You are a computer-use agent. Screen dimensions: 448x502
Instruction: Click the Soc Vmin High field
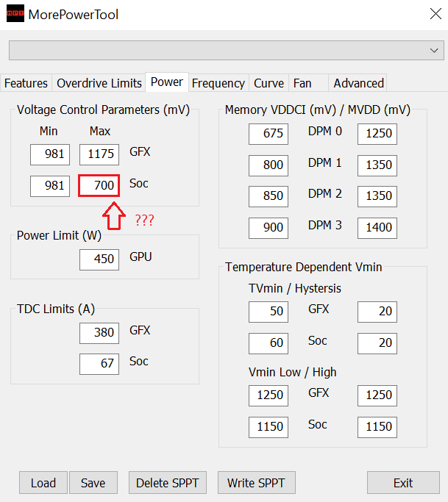click(x=377, y=427)
